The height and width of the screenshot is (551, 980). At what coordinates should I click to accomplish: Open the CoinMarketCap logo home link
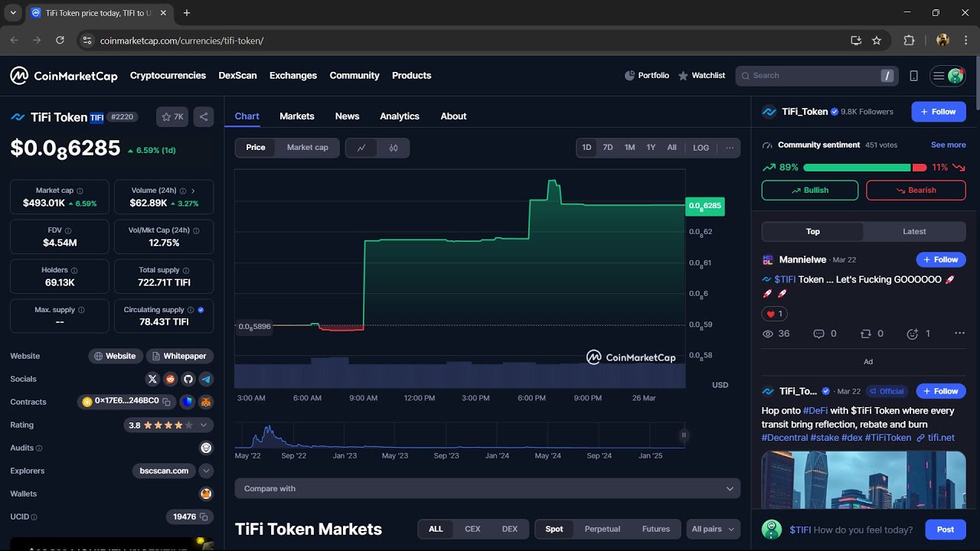[64, 76]
